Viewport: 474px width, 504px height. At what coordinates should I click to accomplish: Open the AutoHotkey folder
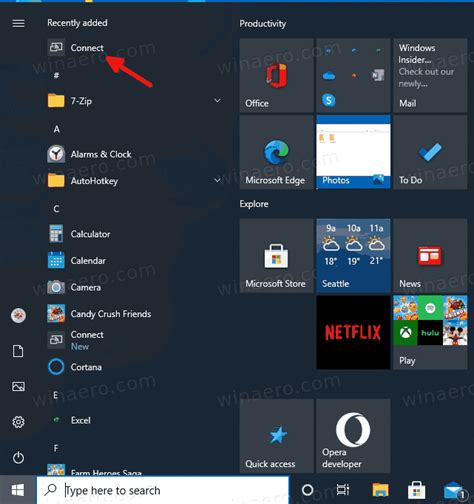[x=83, y=181]
